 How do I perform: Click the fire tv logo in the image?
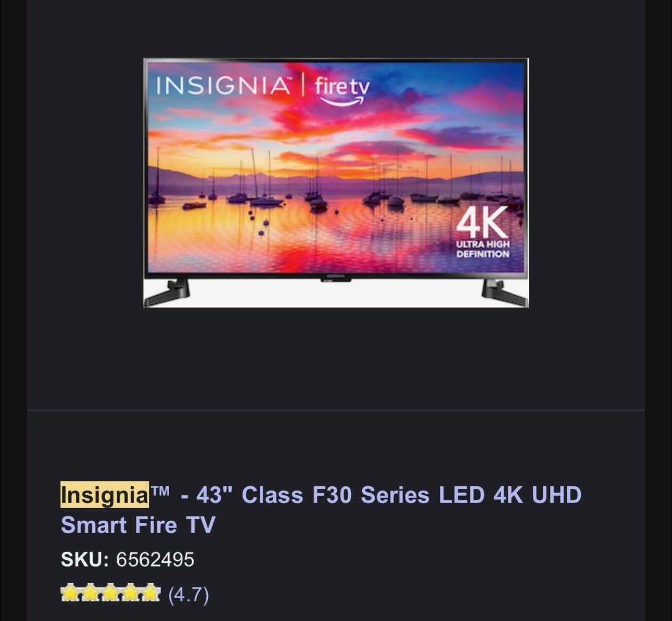(x=342, y=91)
